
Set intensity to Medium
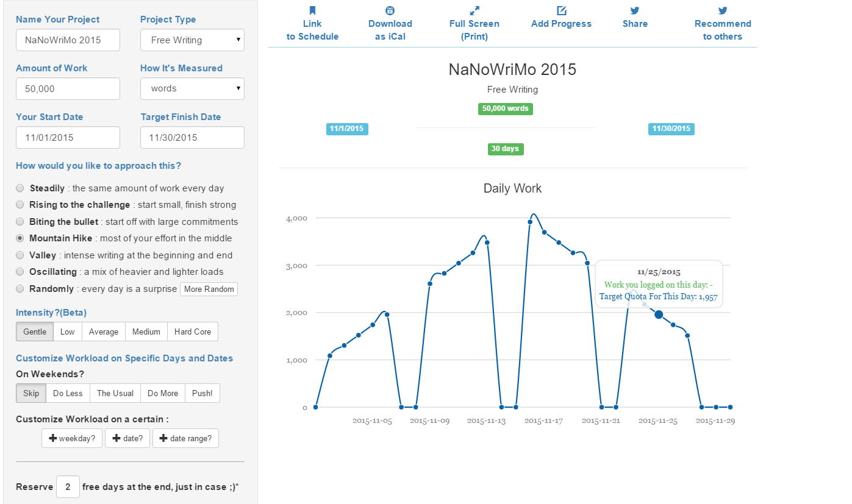click(146, 332)
